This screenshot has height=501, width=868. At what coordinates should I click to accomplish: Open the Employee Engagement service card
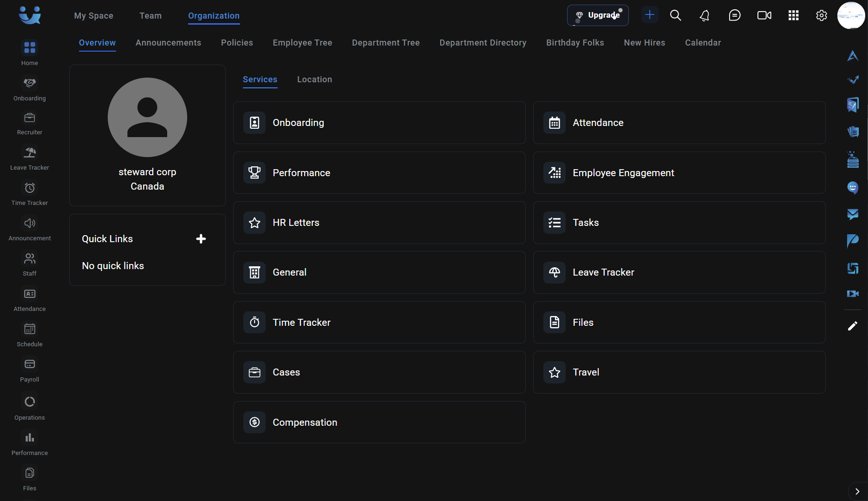pyautogui.click(x=679, y=173)
